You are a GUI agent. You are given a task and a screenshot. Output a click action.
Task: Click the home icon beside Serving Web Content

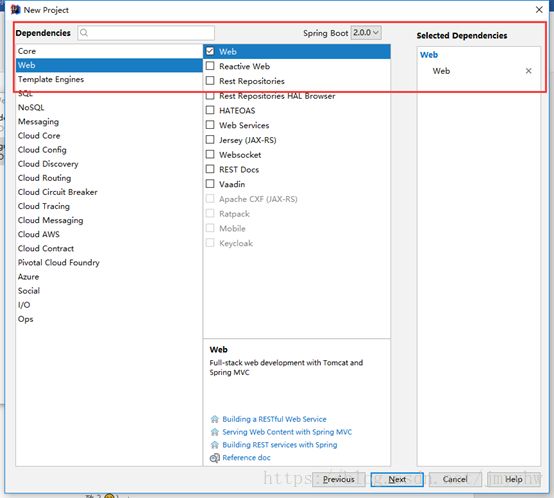[x=214, y=432]
